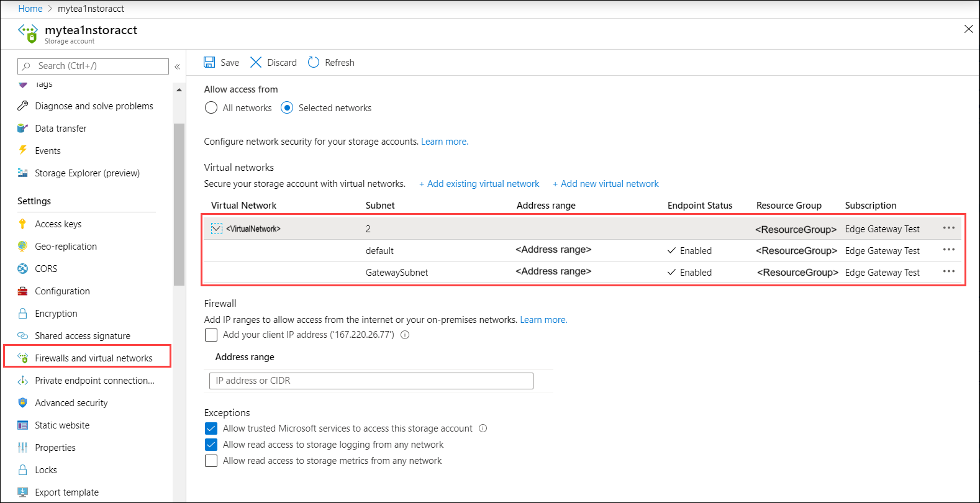Click the sidebar scroll up arrow

tap(179, 90)
